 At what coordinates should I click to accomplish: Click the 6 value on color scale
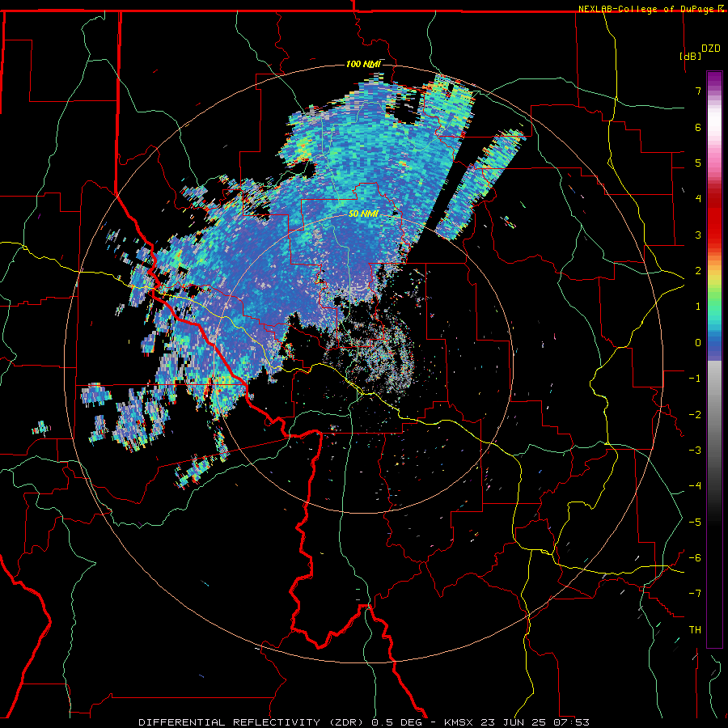point(698,127)
